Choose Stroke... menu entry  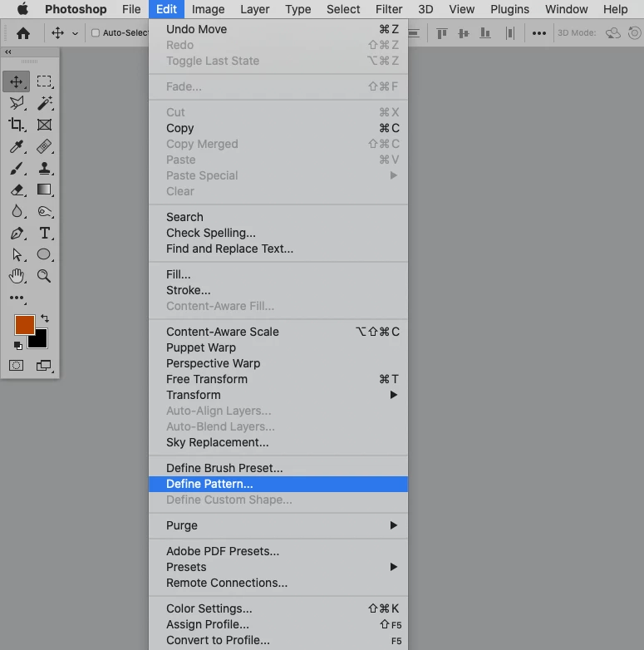[278, 291]
